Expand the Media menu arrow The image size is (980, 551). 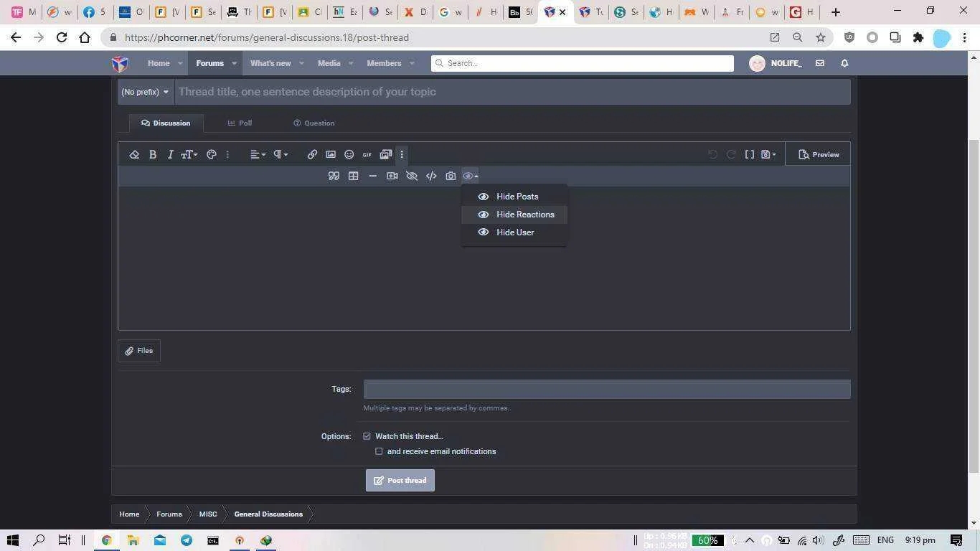click(x=351, y=63)
